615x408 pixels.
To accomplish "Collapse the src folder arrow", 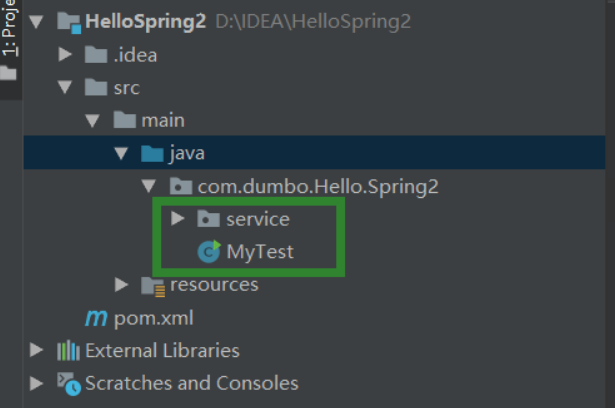I will pyautogui.click(x=65, y=87).
